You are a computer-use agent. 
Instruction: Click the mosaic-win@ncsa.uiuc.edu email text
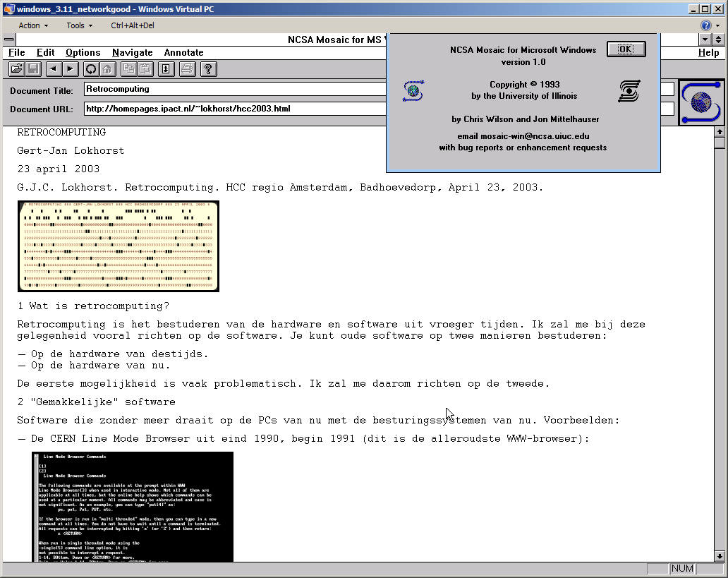click(535, 136)
